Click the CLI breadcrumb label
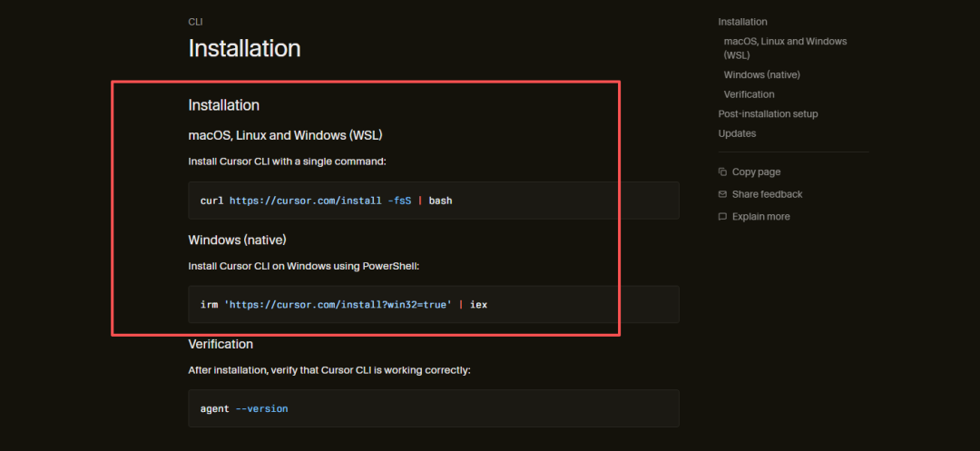Screen dimensions: 980x451 [195, 22]
